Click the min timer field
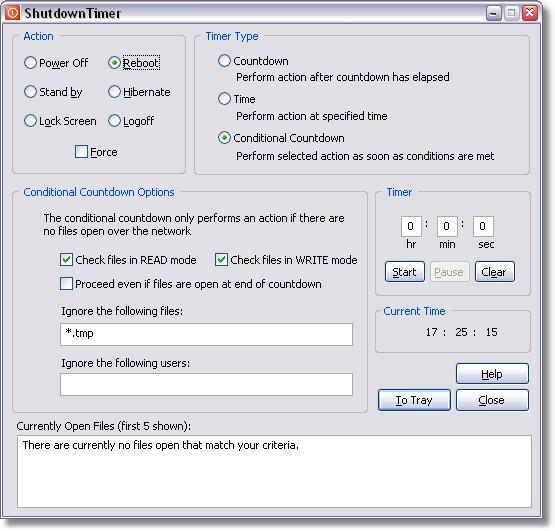This screenshot has width=555, height=531. pos(447,226)
